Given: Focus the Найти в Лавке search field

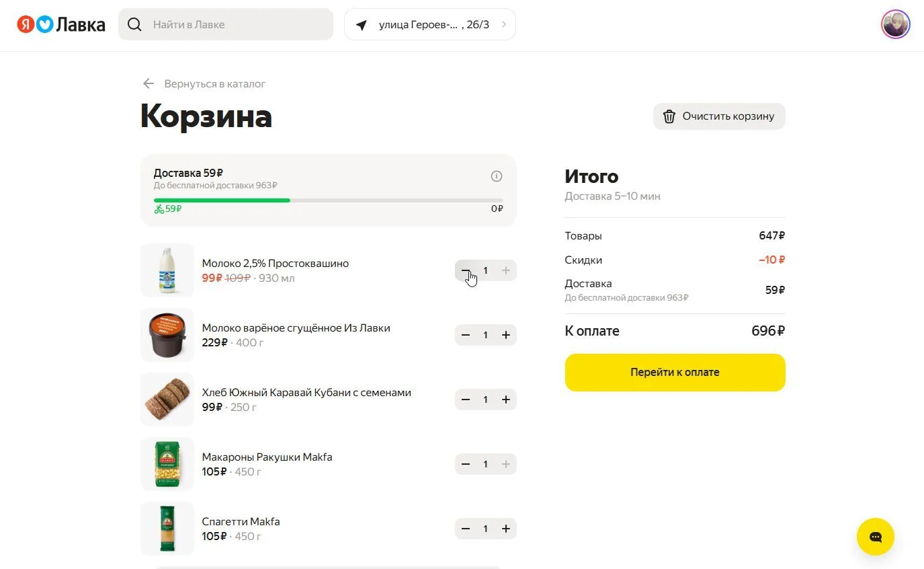Looking at the screenshot, I should [226, 25].
